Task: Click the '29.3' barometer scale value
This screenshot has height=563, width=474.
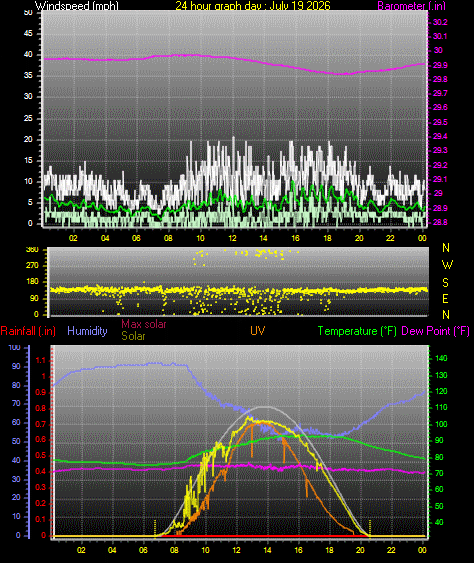Action: (x=440, y=150)
